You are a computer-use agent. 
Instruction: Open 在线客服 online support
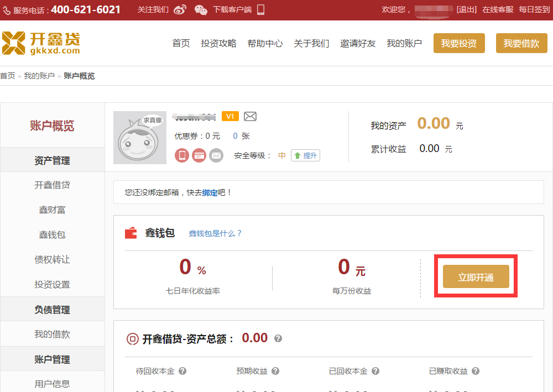pos(498,9)
